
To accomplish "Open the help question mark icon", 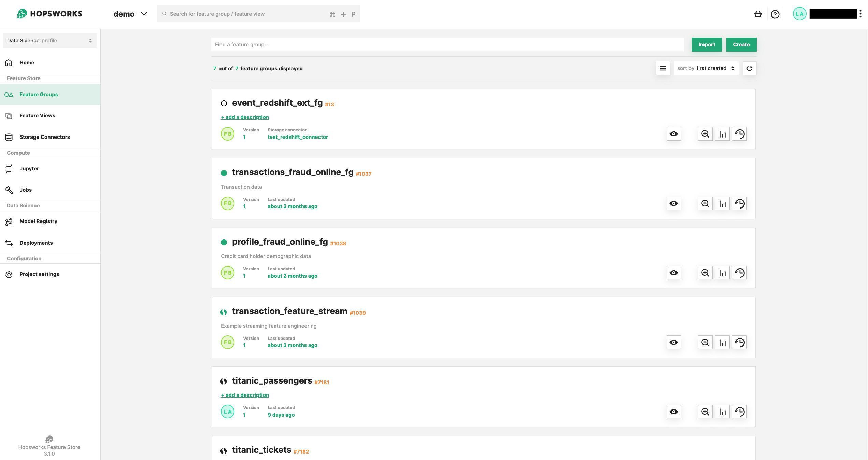I will (x=775, y=14).
